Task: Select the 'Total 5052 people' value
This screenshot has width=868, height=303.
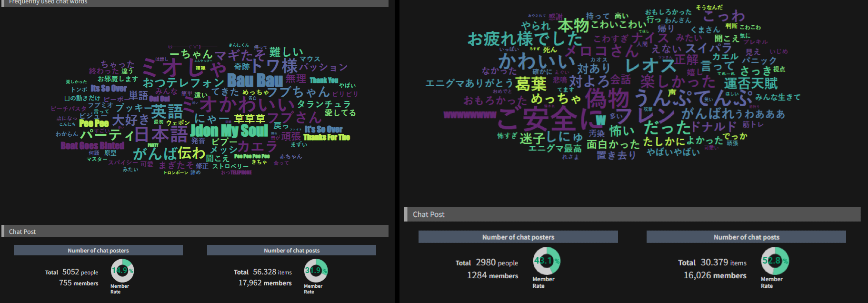Action: click(x=71, y=272)
